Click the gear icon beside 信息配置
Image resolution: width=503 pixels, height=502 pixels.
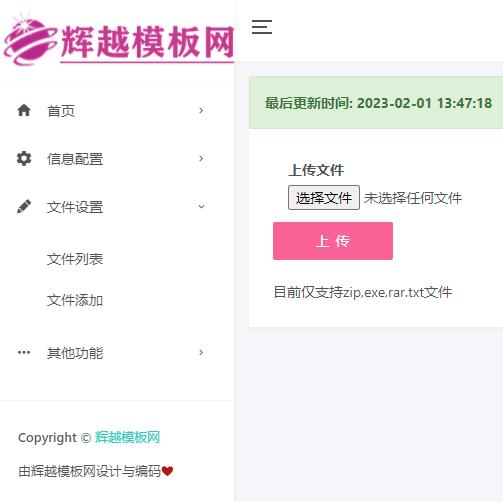click(24, 158)
